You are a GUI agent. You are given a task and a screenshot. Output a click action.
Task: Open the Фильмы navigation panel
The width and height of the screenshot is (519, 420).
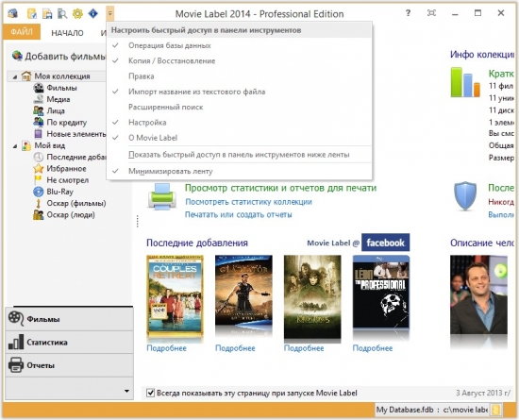70,319
